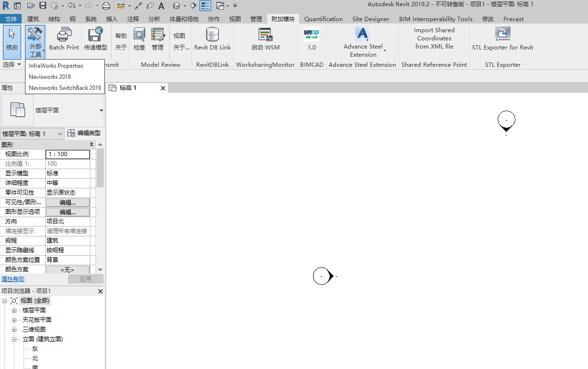Screen dimensions: 588x369
Task: Click 视图 View in Model Review panel
Action: (179, 36)
